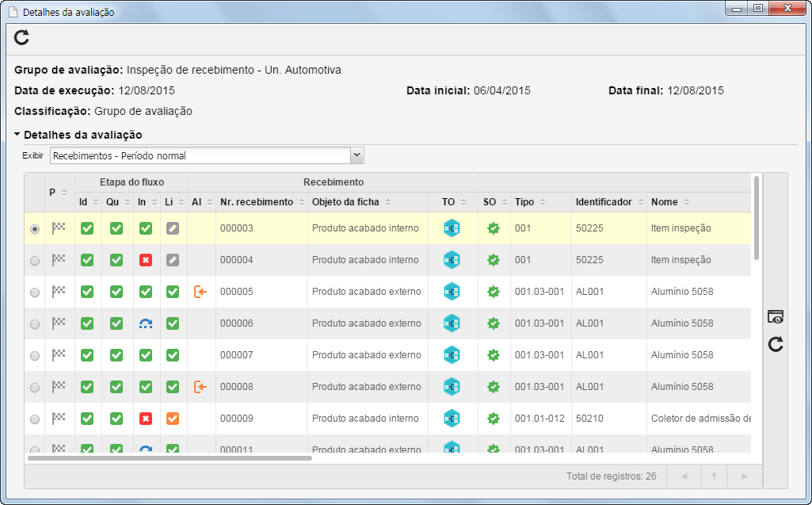Select radio button for receipt 000009
Image resolution: width=812 pixels, height=505 pixels.
[35, 419]
